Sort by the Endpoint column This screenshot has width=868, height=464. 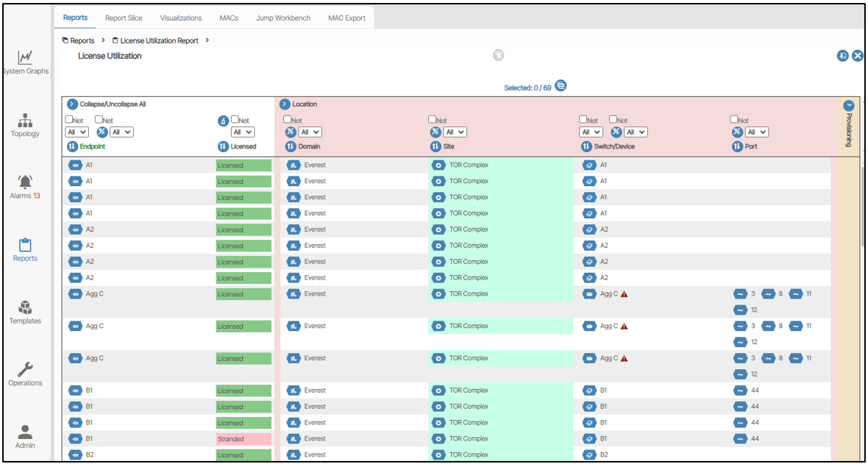click(x=72, y=146)
